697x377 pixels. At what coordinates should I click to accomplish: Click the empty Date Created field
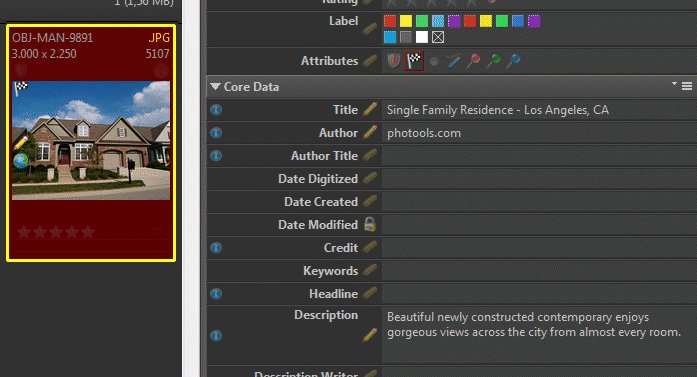pos(539,202)
